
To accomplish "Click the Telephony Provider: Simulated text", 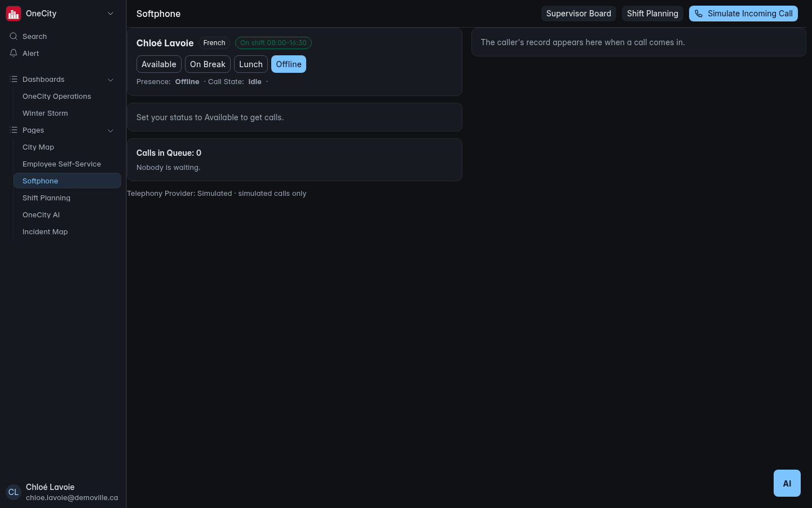I will (217, 194).
